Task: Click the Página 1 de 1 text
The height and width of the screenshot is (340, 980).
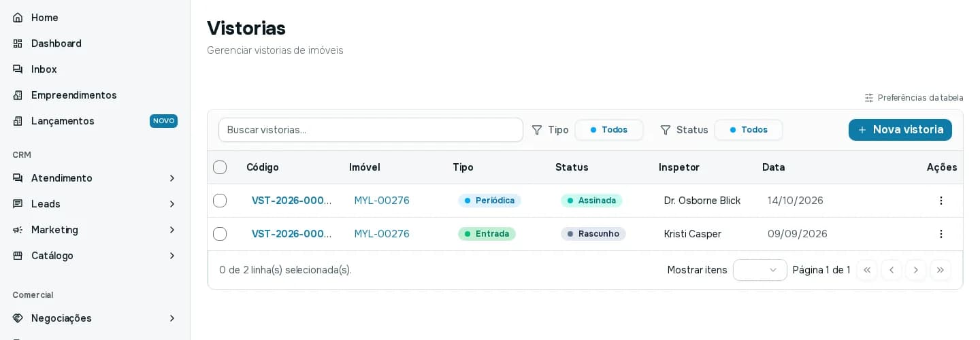Action: coord(821,270)
